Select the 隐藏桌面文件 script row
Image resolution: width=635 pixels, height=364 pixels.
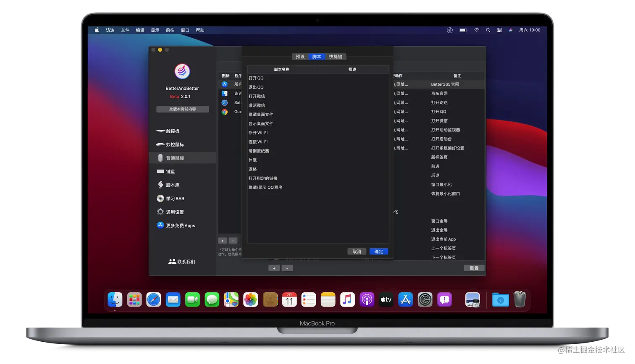[318, 115]
